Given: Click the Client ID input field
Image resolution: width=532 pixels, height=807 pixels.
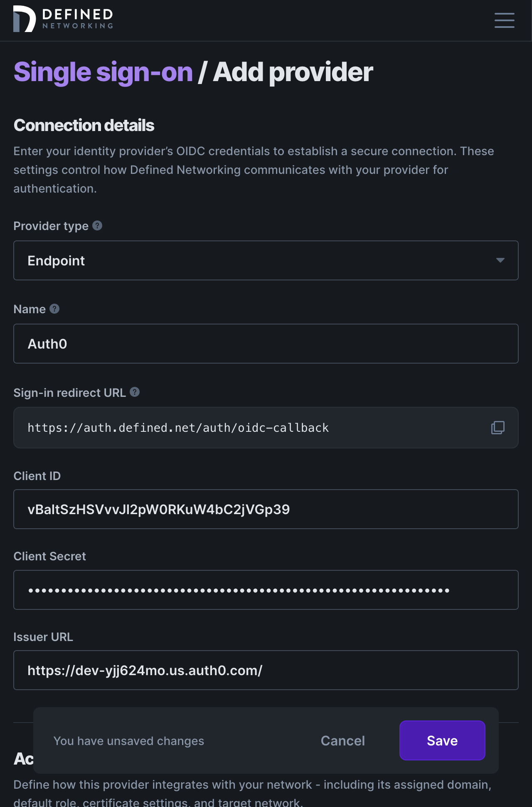Looking at the screenshot, I should pyautogui.click(x=266, y=509).
